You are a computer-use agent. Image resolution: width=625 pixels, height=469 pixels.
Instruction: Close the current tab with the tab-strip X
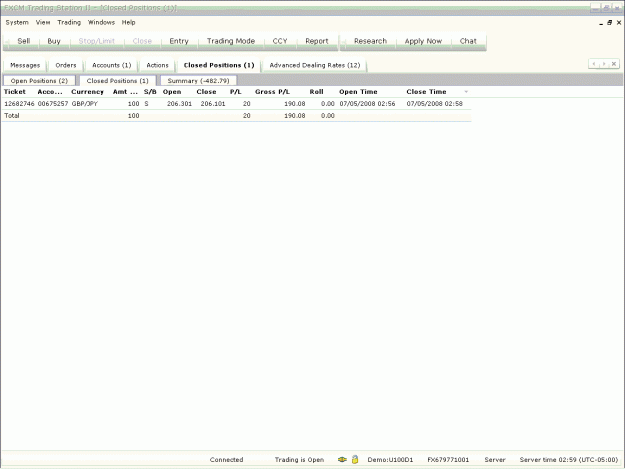(x=614, y=64)
